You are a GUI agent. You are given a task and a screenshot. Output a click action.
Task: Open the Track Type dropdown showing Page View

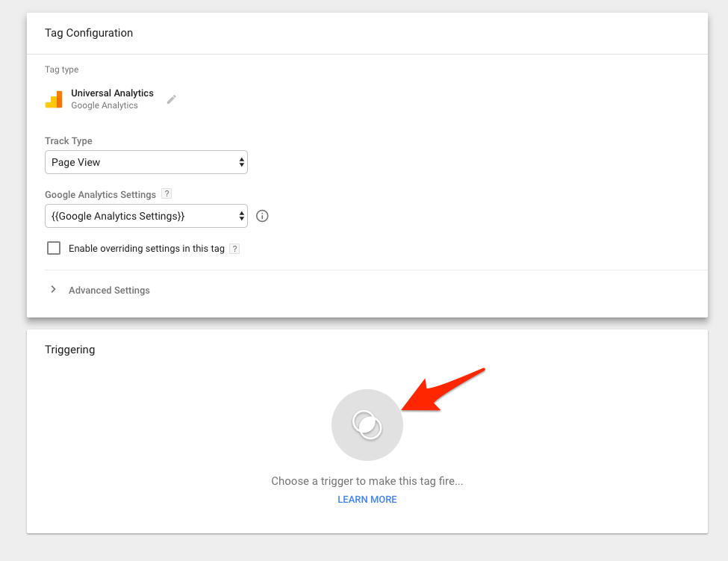(x=146, y=162)
